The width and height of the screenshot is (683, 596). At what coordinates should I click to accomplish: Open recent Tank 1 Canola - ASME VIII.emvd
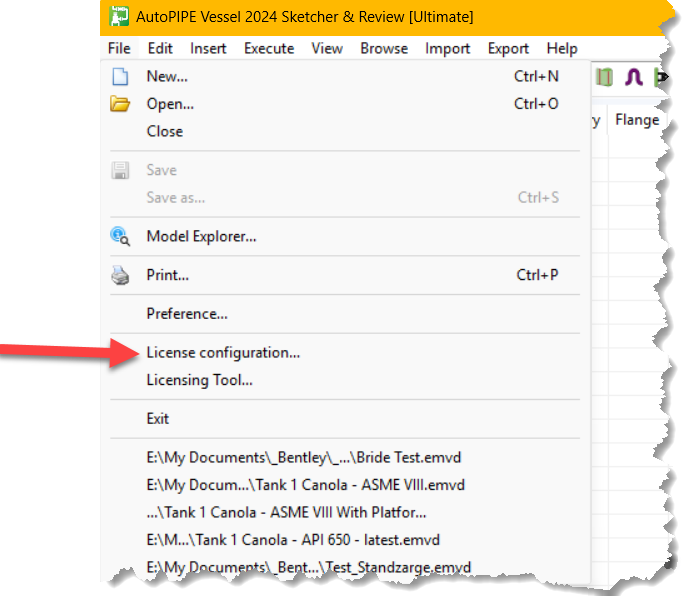point(345,485)
